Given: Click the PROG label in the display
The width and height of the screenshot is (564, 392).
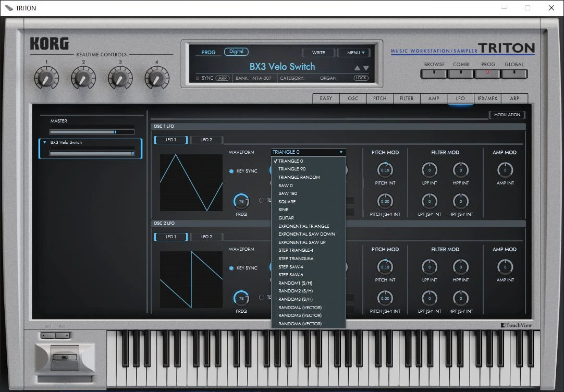Looking at the screenshot, I should [x=209, y=53].
